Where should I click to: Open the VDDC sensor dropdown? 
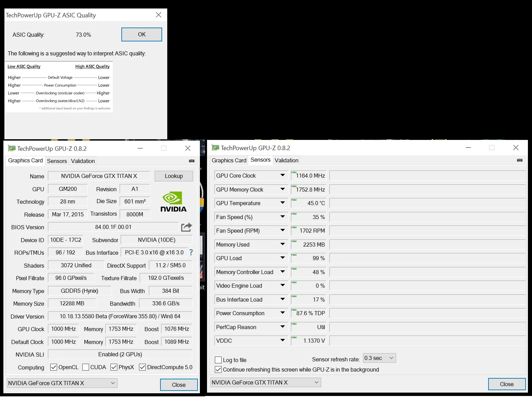pyautogui.click(x=282, y=340)
